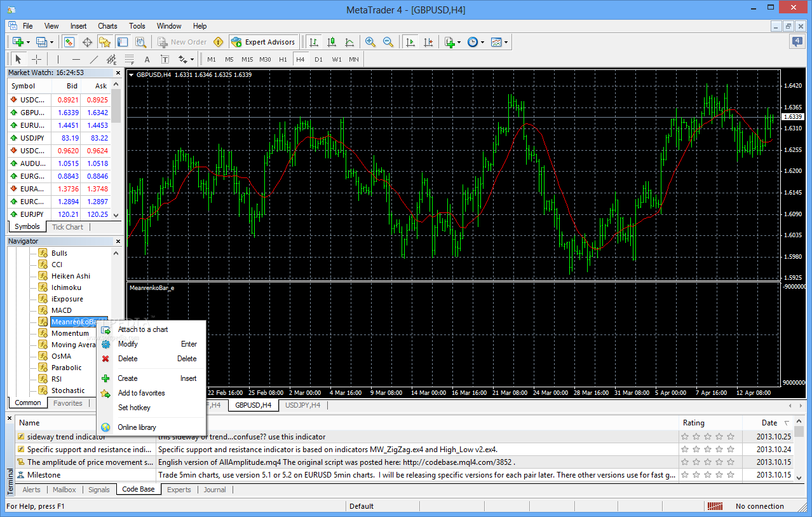The height and width of the screenshot is (517, 812).
Task: Switch to the Tick Chart tab
Action: tap(67, 227)
